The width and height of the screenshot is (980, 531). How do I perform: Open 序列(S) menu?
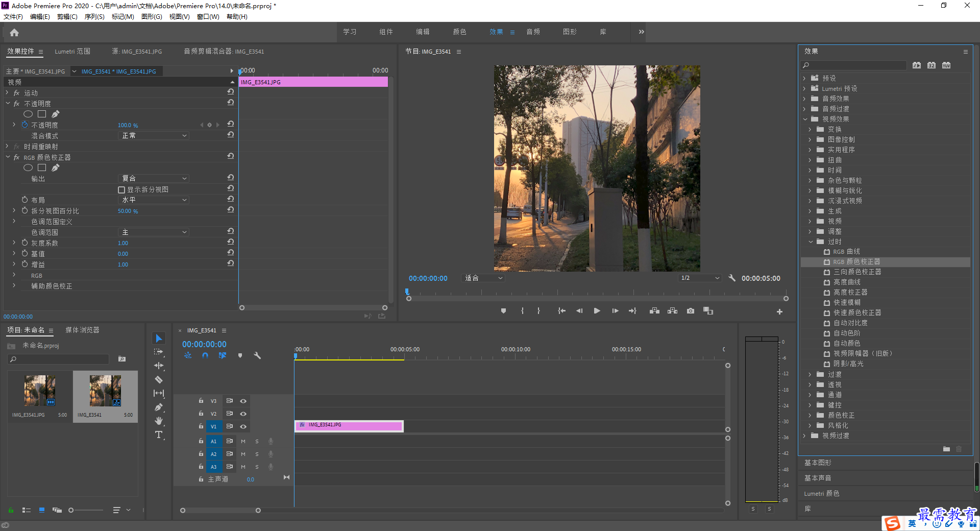pyautogui.click(x=94, y=17)
